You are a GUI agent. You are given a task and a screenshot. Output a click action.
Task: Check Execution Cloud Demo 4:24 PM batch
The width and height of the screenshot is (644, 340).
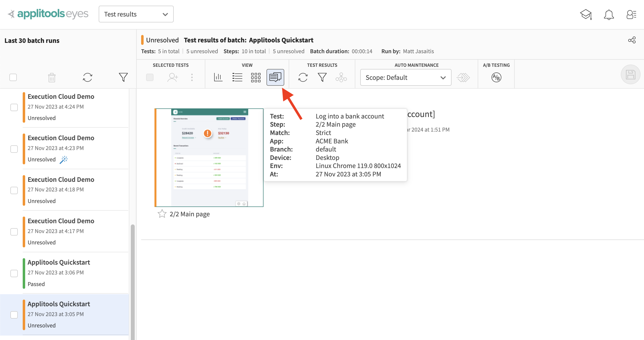coord(14,107)
